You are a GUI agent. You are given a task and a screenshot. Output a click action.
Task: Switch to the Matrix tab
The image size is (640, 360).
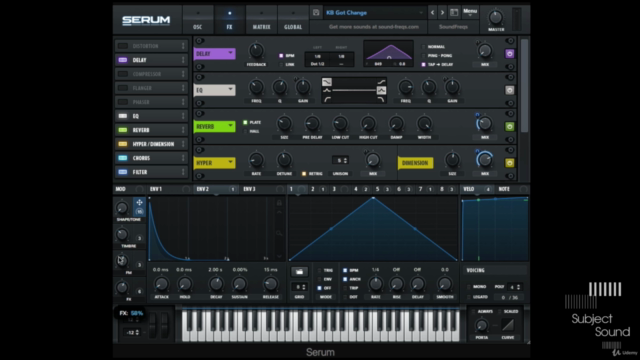point(261,20)
